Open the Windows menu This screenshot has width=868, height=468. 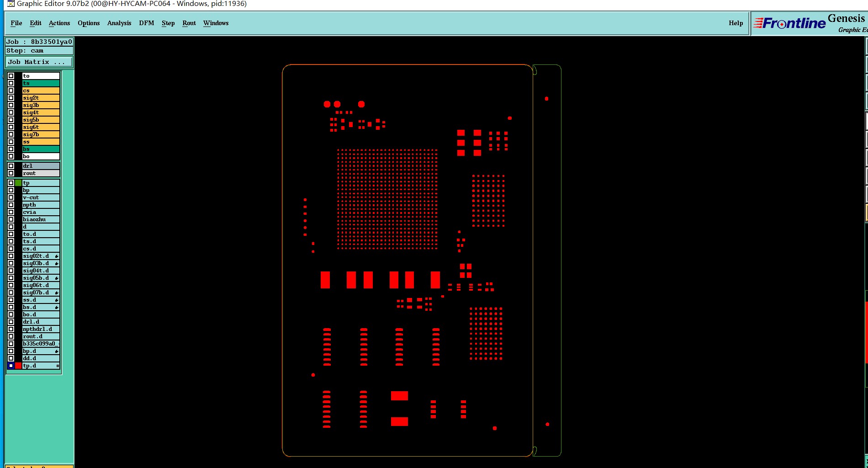(216, 23)
